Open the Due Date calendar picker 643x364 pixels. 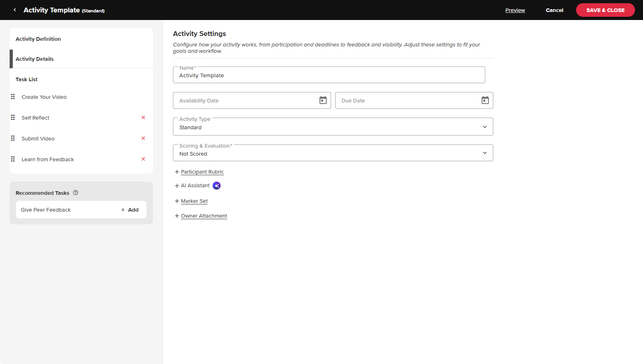click(485, 100)
